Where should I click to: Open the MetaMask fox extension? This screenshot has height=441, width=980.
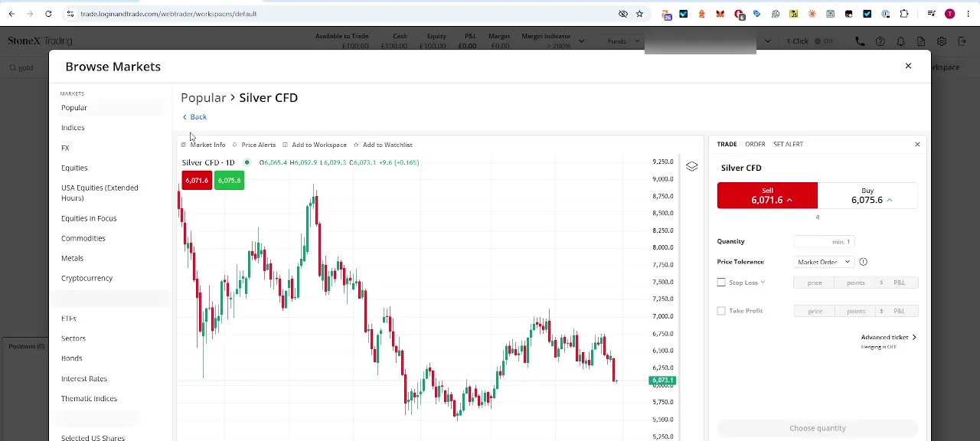pyautogui.click(x=720, y=14)
